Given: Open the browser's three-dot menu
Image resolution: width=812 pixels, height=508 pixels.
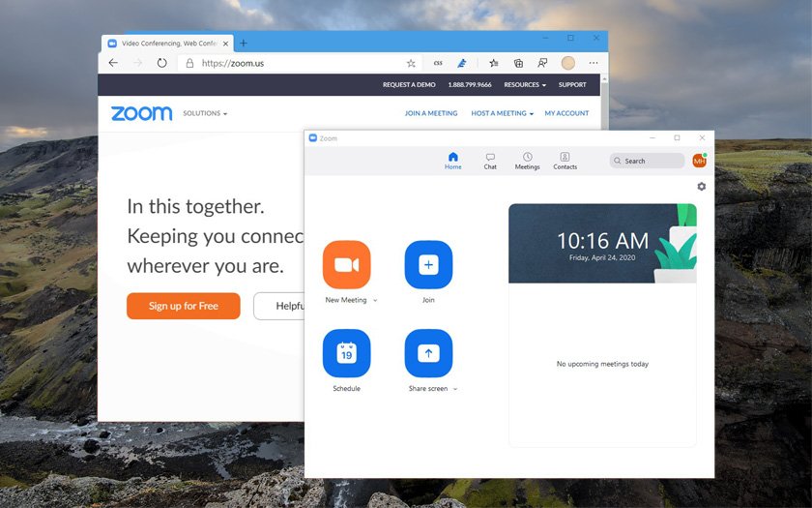Looking at the screenshot, I should [594, 63].
